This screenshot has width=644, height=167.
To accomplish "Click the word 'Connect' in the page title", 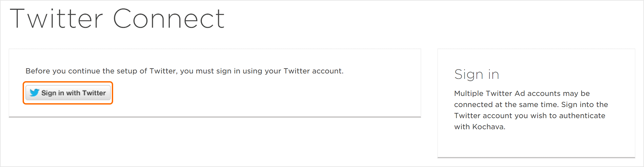I will [169, 19].
